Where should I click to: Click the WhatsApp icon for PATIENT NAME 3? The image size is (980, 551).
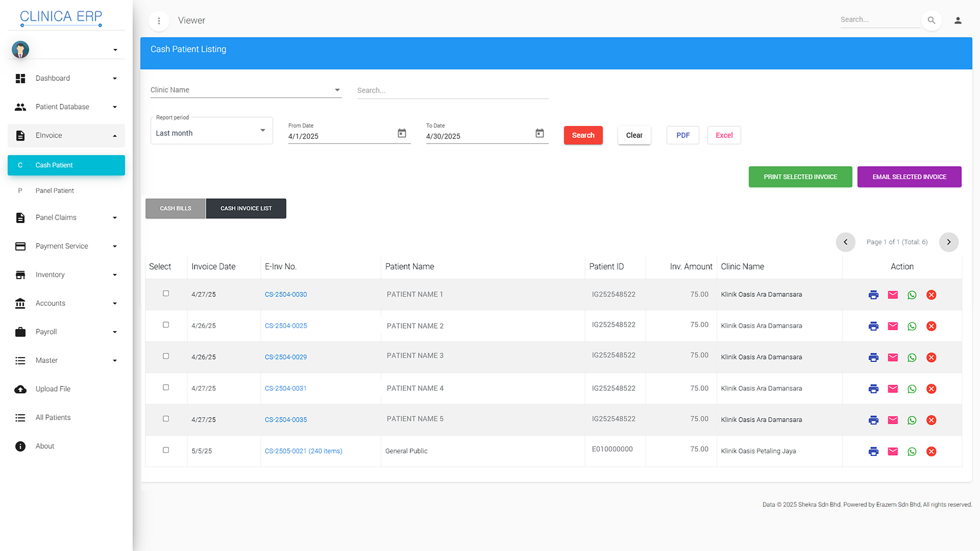pos(912,358)
